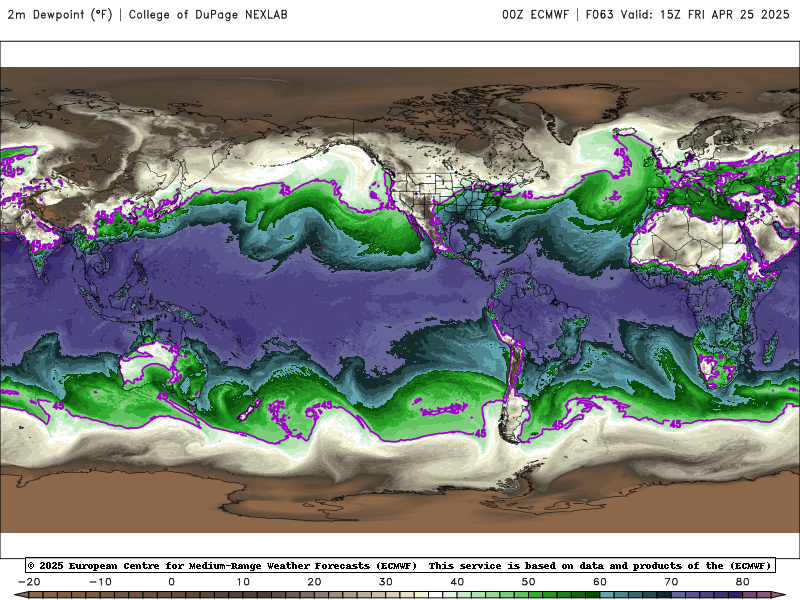This screenshot has height=600, width=800.
Task: Click the 30 color scale label
Action: coord(386,582)
